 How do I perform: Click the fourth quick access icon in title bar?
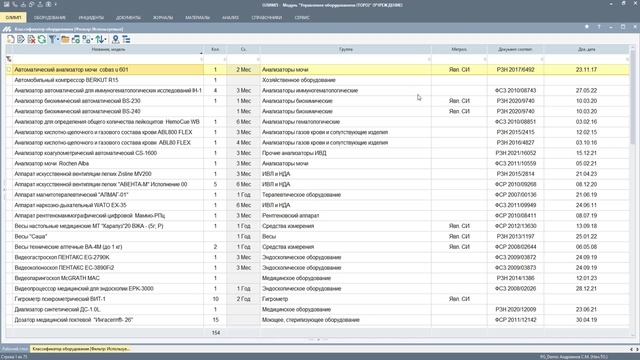click(31, 4)
